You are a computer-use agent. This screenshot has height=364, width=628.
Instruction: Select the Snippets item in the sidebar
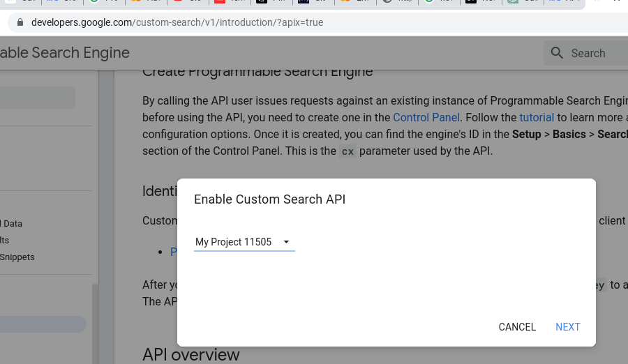coord(17,257)
